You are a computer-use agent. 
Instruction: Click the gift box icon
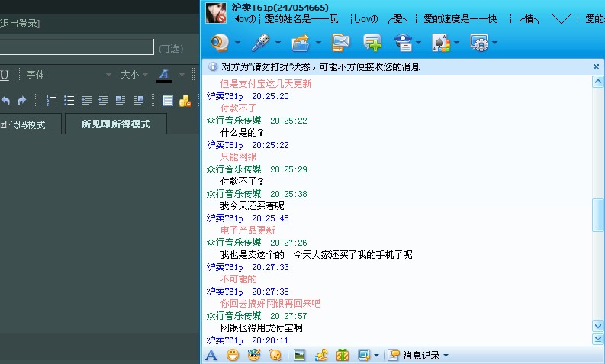click(343, 355)
